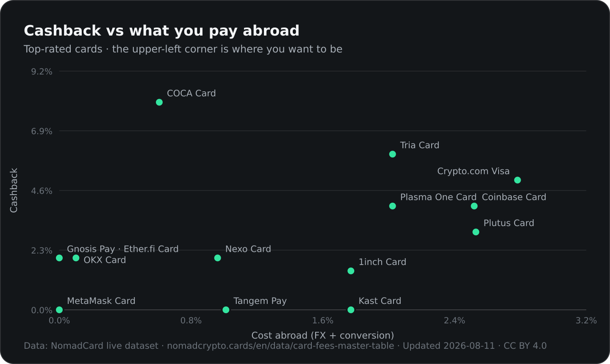Click the chart title text

161,31
